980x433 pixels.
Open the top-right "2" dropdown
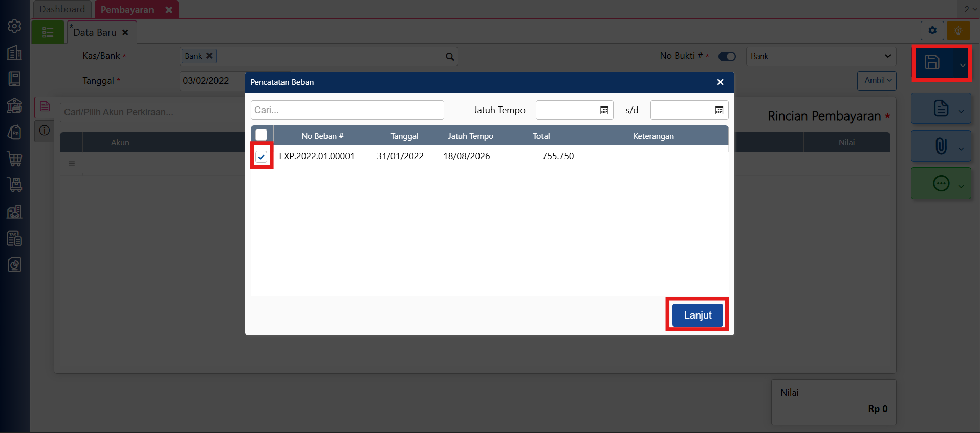pyautogui.click(x=970, y=9)
